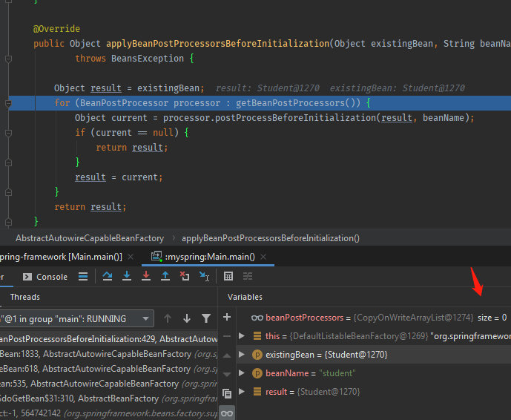Select next frame with down arrow

(187, 318)
